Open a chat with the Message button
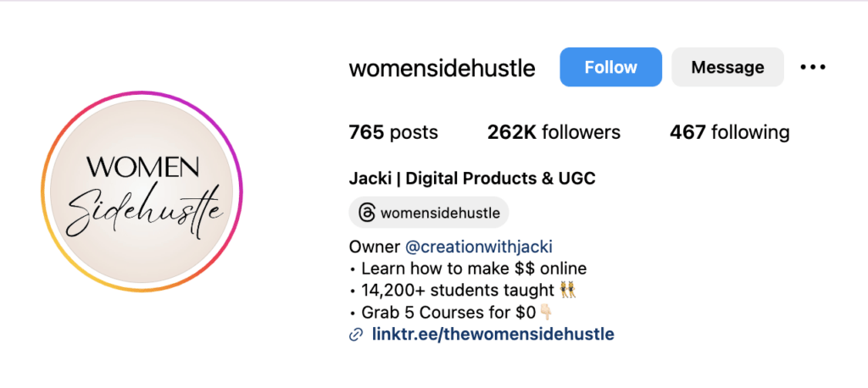Viewport: 868px width, 388px height. [727, 67]
